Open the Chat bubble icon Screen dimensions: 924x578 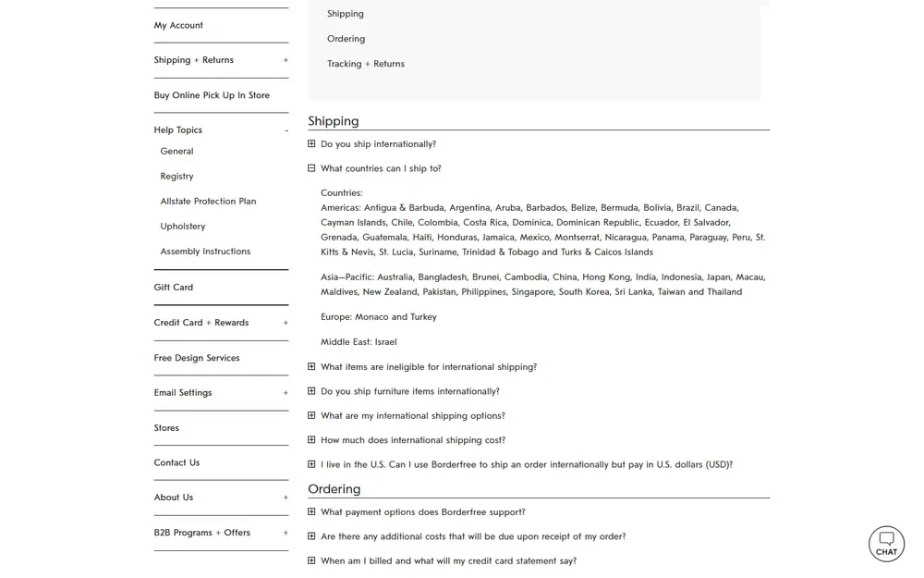886,543
